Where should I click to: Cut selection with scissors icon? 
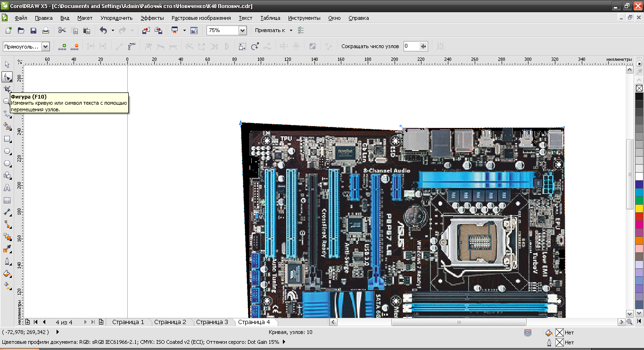coord(62,30)
